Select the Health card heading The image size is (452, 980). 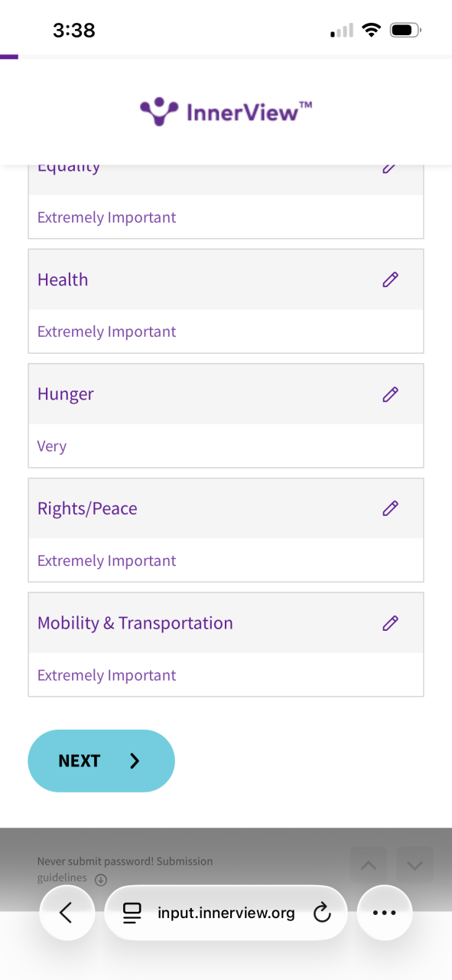[x=63, y=279]
